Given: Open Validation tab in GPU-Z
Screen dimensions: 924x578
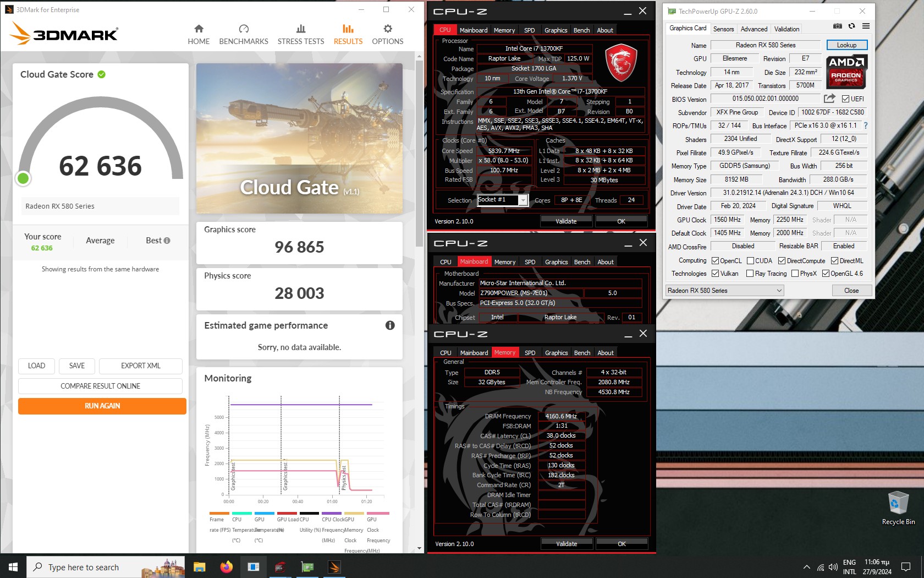Looking at the screenshot, I should 787,29.
